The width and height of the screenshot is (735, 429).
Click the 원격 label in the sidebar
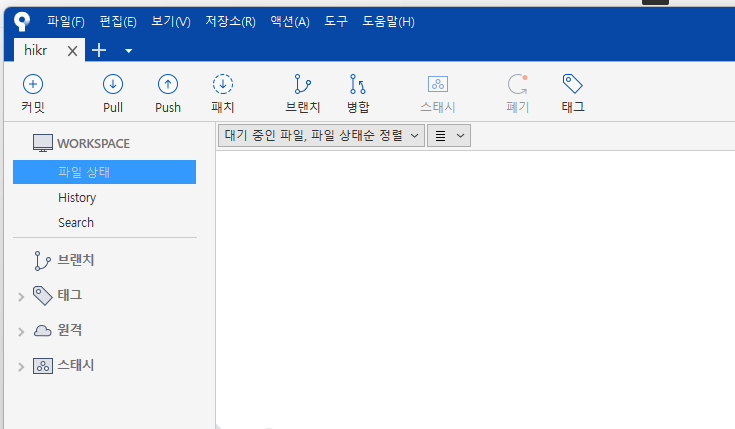pyautogui.click(x=70, y=331)
